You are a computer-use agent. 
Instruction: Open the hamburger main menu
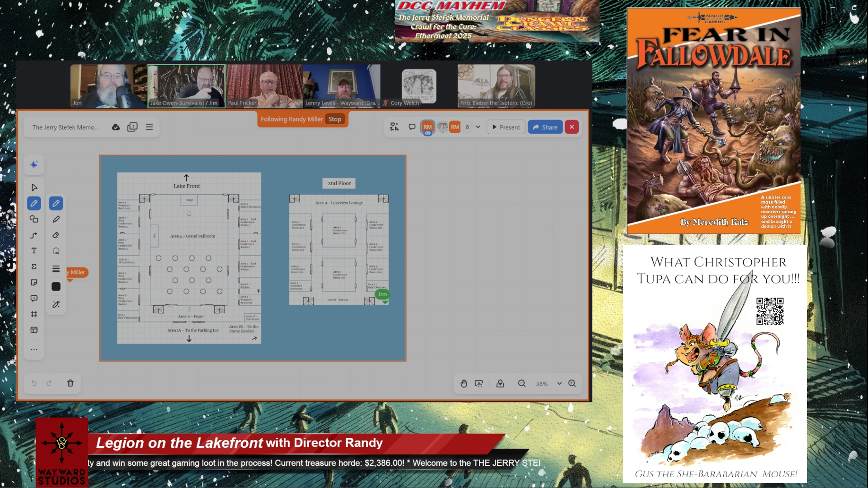149,127
